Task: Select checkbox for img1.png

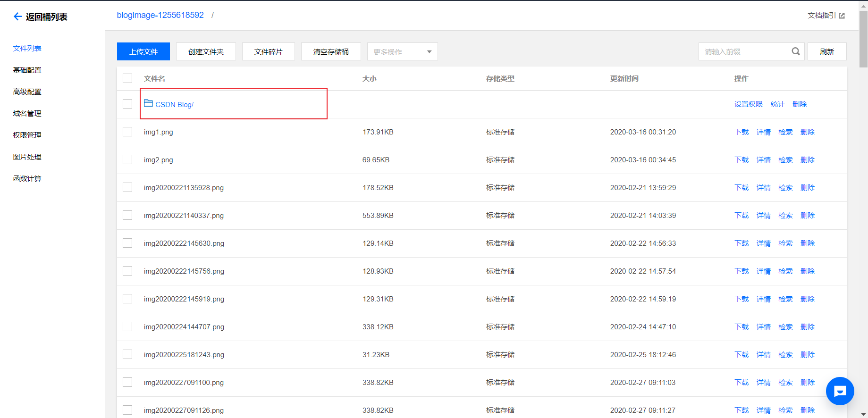Action: [127, 132]
